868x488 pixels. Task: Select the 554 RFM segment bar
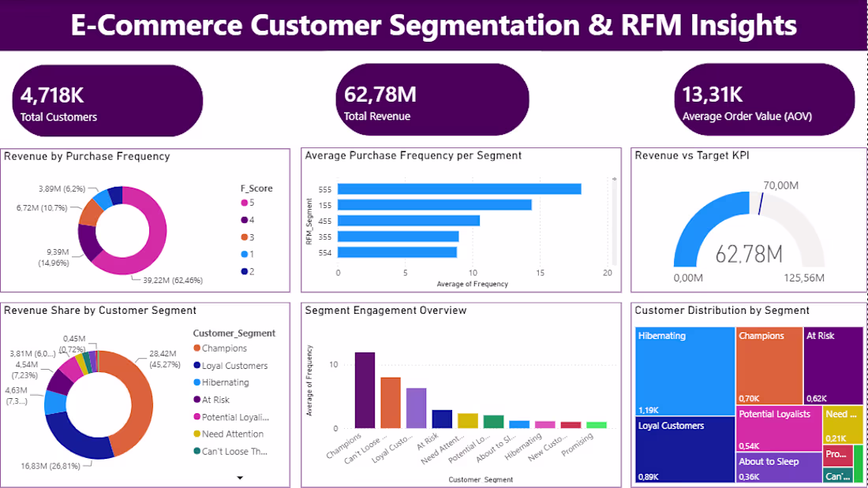[x=397, y=252]
